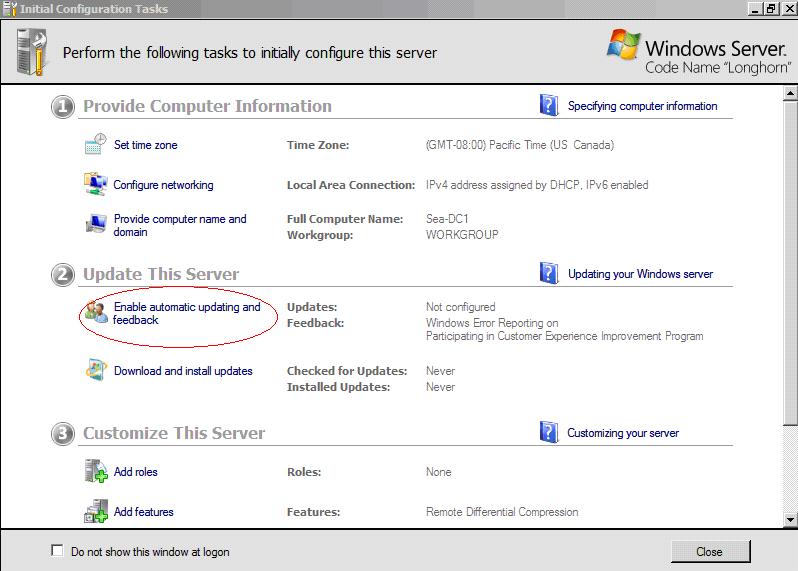Viewport: 798px width, 571px height.
Task: Click help icon beside Updating your Windows server
Action: click(x=548, y=273)
